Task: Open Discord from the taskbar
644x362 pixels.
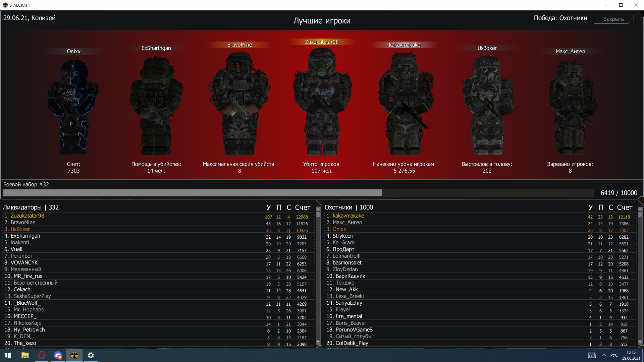Action: click(x=58, y=355)
